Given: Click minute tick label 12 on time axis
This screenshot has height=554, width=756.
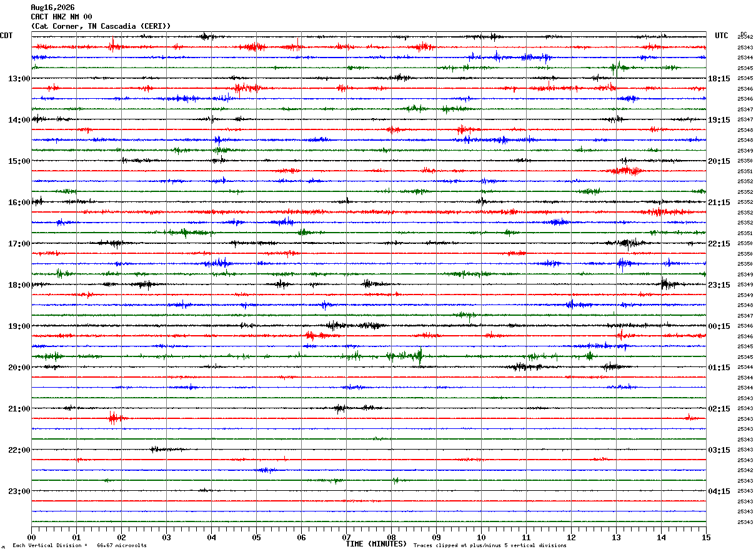Looking at the screenshot, I should pos(571,537).
